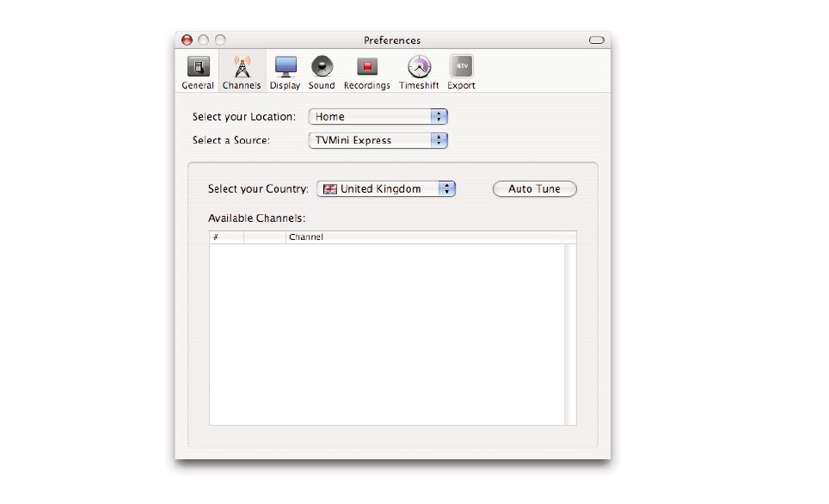Close the Preferences window
This screenshot has height=504, width=829.
(187, 40)
